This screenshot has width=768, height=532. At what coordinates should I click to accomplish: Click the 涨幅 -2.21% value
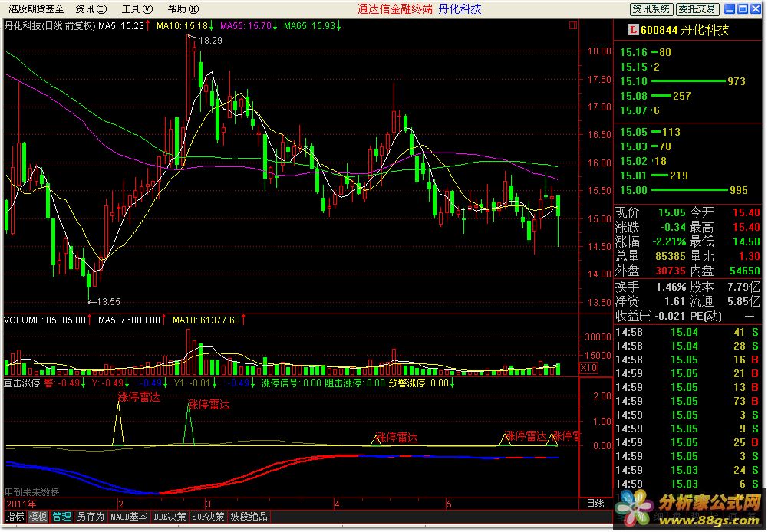(669, 241)
